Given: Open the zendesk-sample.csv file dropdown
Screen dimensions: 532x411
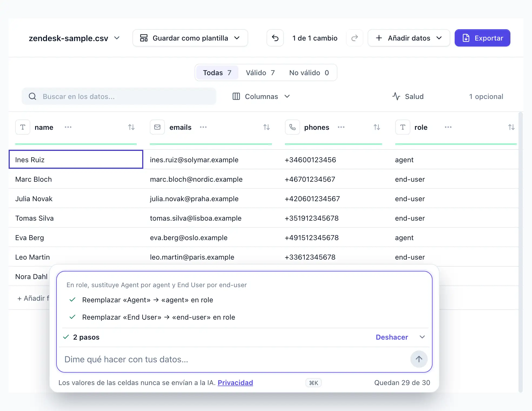Looking at the screenshot, I should (74, 38).
